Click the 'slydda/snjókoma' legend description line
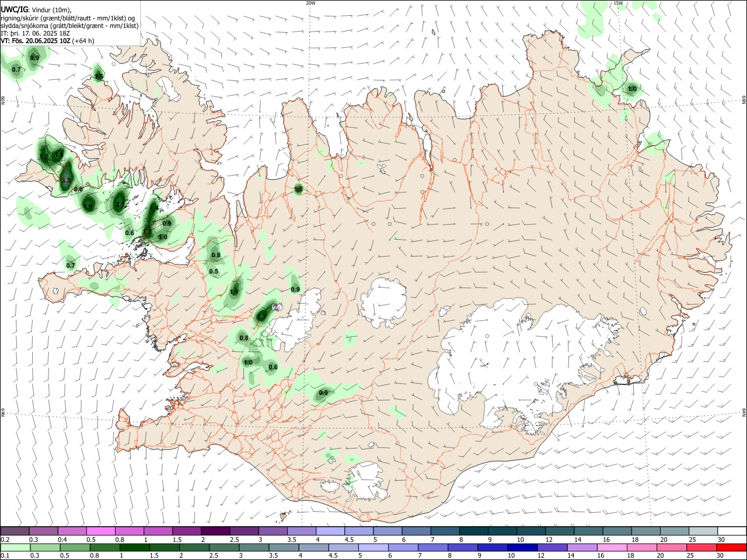The height and width of the screenshot is (560, 747). point(69,26)
